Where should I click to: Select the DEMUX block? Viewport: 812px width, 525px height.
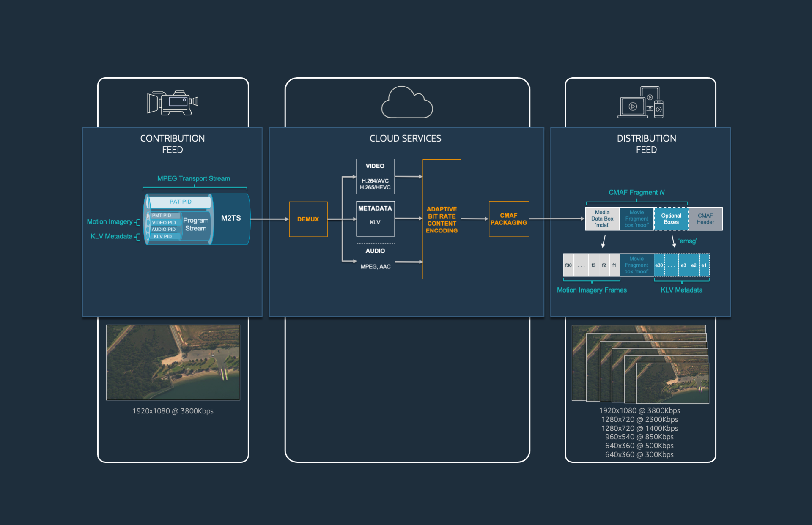(x=308, y=219)
